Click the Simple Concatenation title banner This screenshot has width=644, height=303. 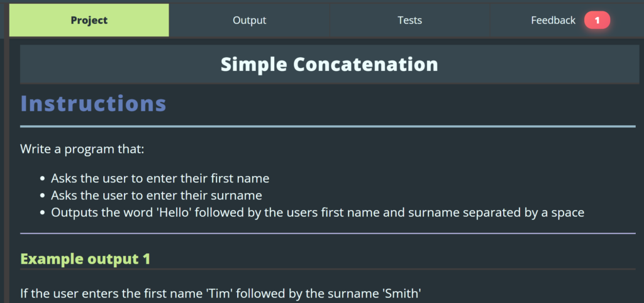point(329,64)
